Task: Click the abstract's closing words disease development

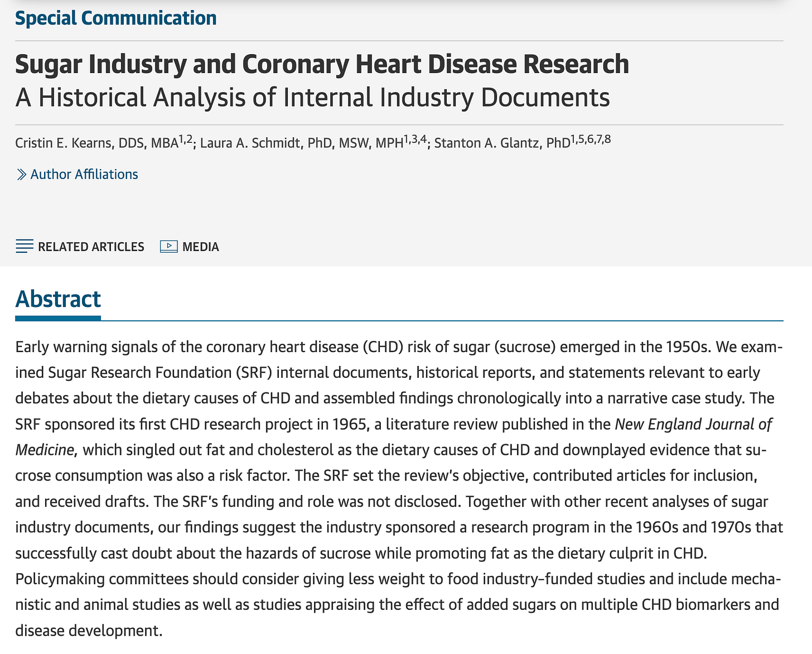Action: (x=89, y=631)
